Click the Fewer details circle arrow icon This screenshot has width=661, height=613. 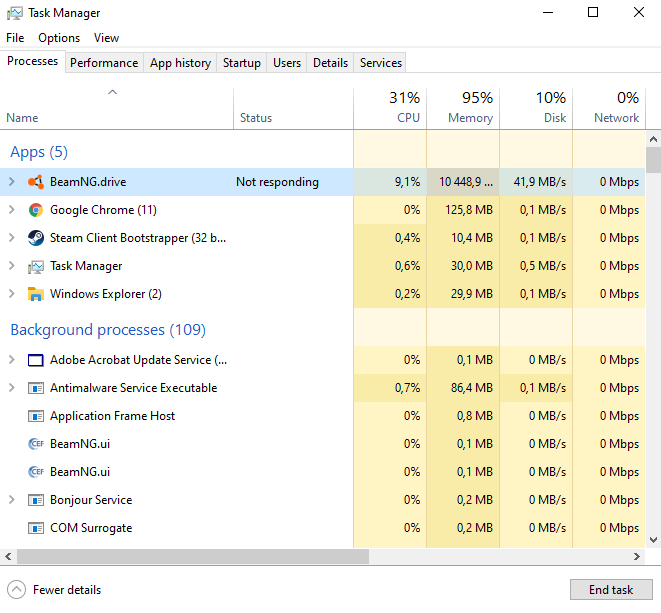[16, 590]
